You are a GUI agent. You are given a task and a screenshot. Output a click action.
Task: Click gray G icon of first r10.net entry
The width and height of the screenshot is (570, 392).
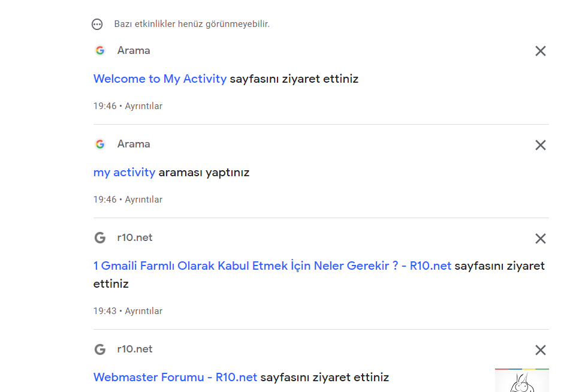pos(100,238)
